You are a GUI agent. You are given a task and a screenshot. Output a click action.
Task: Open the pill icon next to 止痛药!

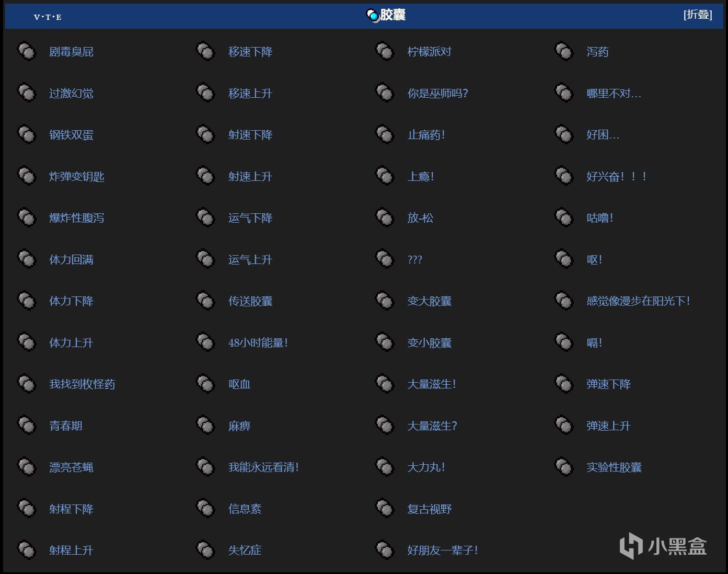tap(385, 134)
